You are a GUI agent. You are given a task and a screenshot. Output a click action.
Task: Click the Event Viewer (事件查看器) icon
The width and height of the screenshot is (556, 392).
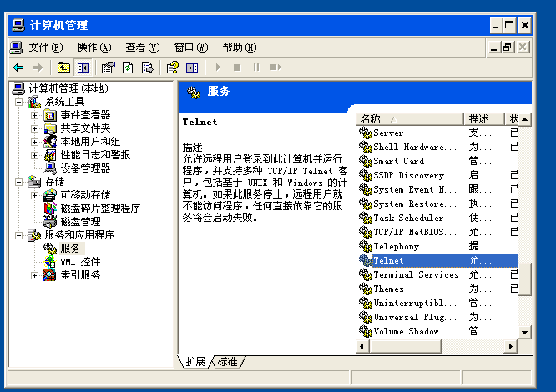click(x=50, y=115)
